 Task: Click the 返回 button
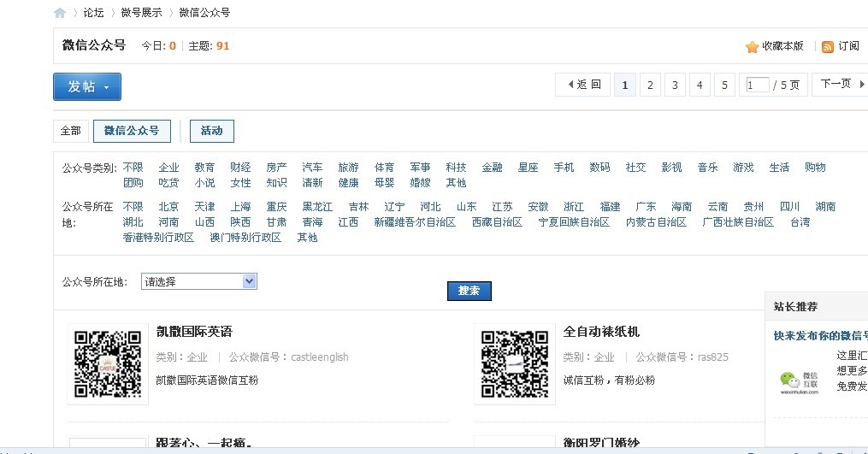click(583, 85)
